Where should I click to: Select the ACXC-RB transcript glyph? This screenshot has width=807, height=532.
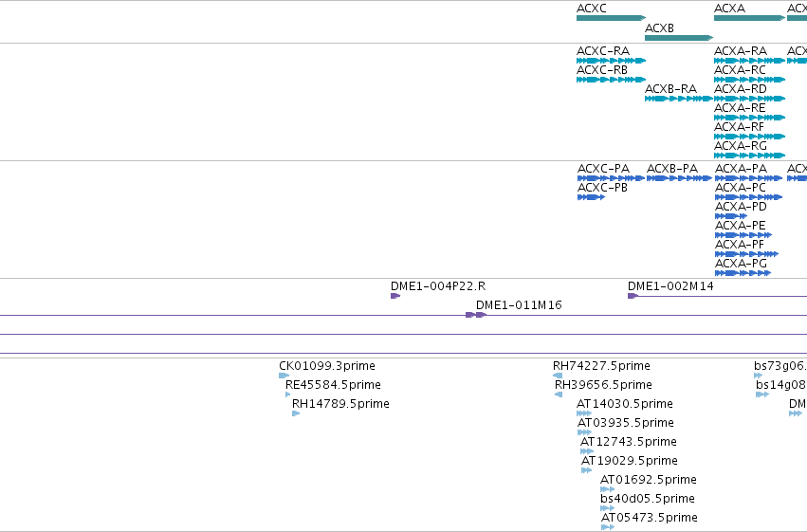point(611,80)
